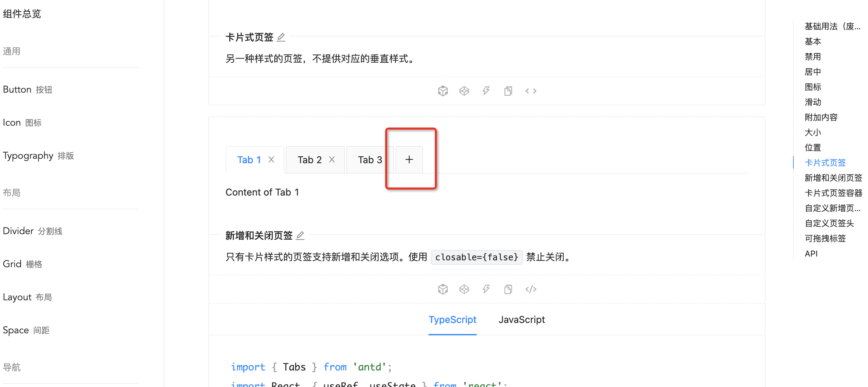Viewport: 868px width, 387px height.
Task: Open 卡片式页签 demo in CodeSandbox
Action: pos(443,91)
